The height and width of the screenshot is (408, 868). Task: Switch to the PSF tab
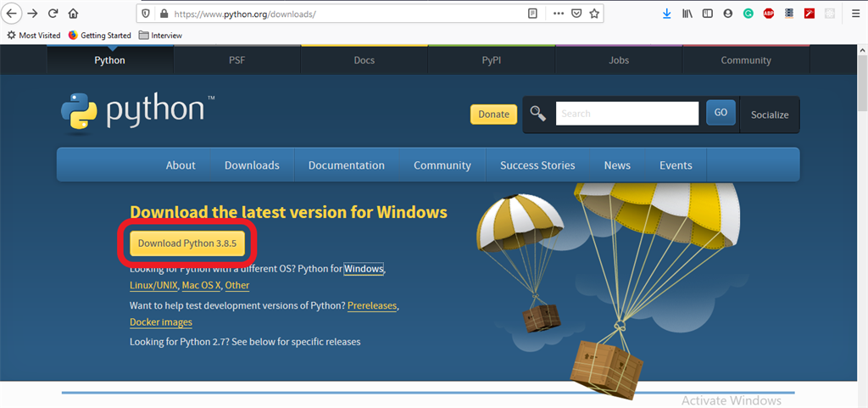click(x=237, y=60)
